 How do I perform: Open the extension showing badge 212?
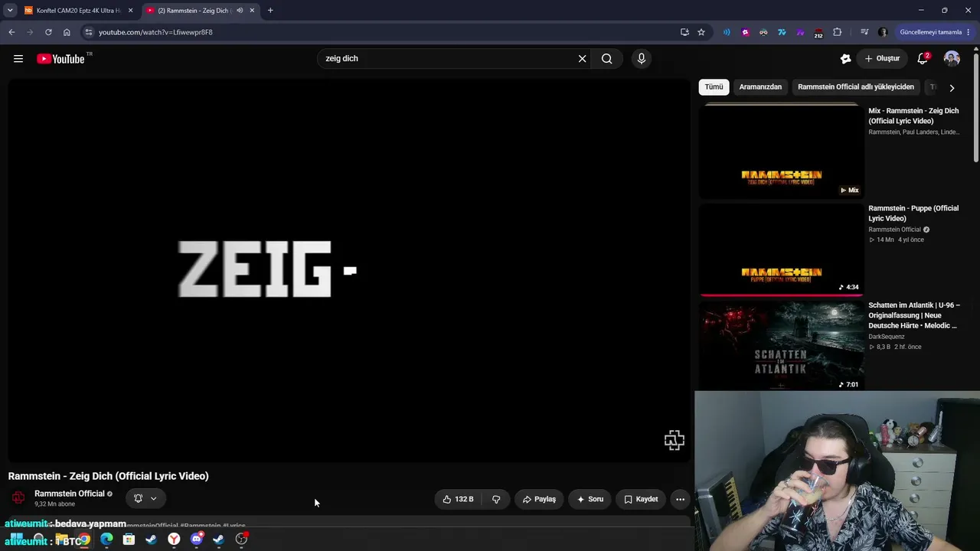pos(818,33)
